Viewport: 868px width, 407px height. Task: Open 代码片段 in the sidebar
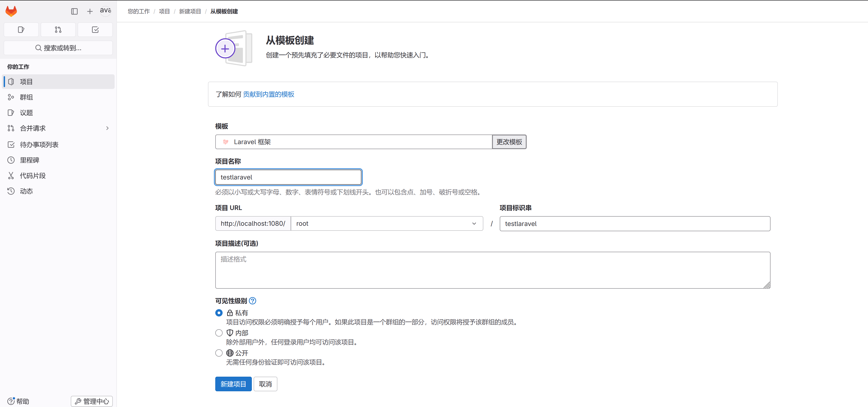pos(33,176)
